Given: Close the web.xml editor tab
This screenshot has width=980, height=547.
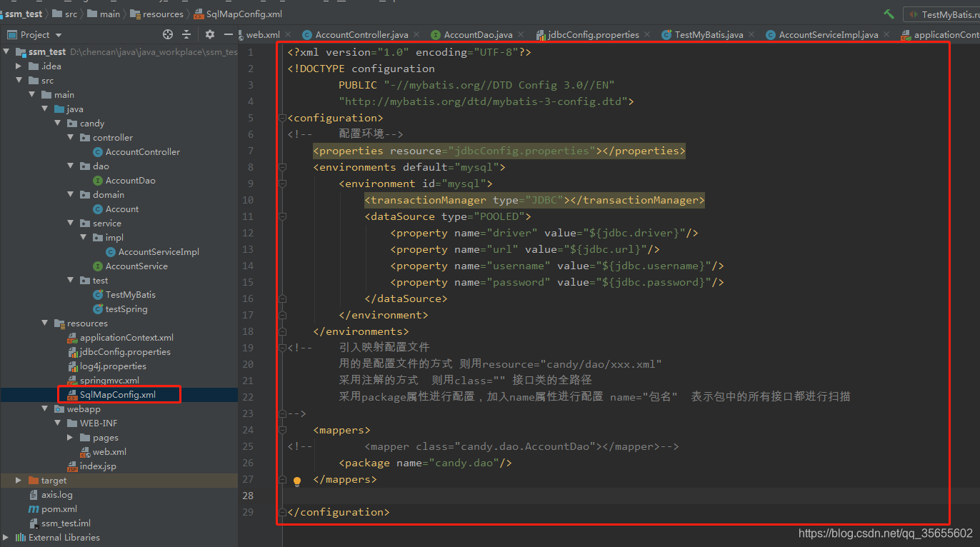Looking at the screenshot, I should tap(287, 34).
